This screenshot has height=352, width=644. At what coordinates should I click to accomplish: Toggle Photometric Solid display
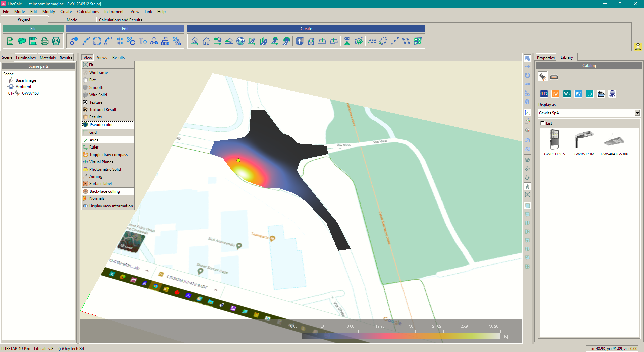[x=108, y=169]
